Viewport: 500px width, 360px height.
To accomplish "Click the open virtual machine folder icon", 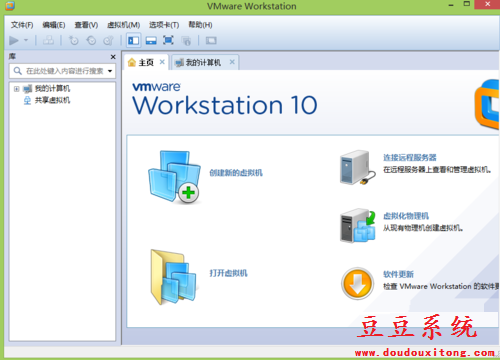I will 173,277.
